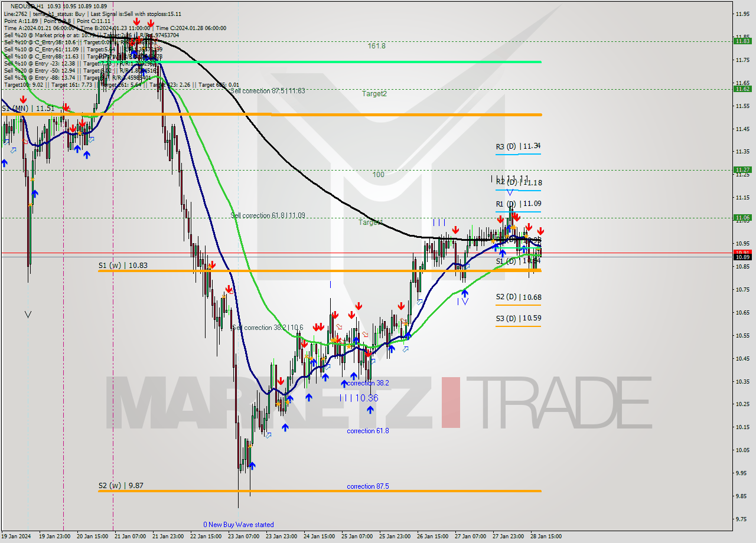Click the '100' Fibonacci level label
This screenshot has width=756, height=543.
[x=379, y=174]
